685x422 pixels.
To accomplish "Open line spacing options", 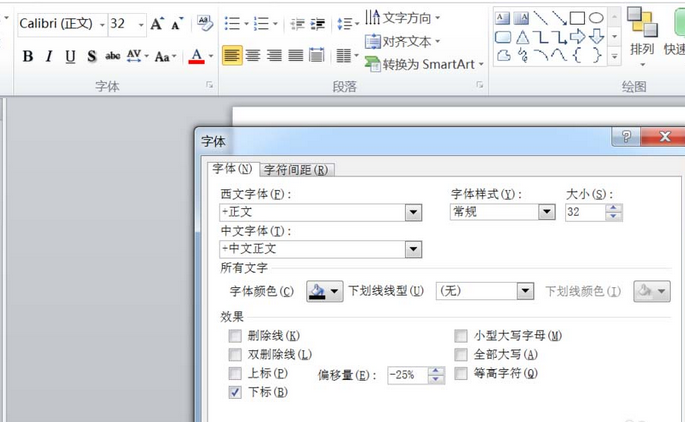I will pos(348,24).
